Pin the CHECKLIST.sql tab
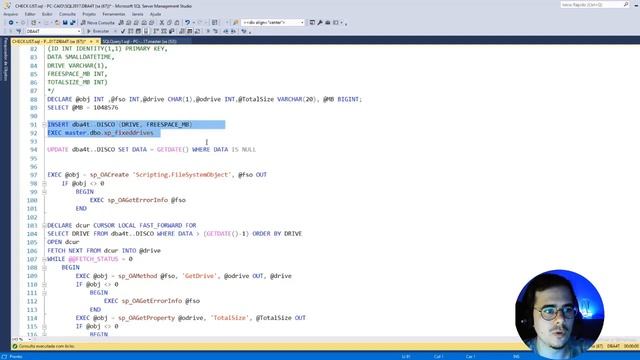 point(91,41)
